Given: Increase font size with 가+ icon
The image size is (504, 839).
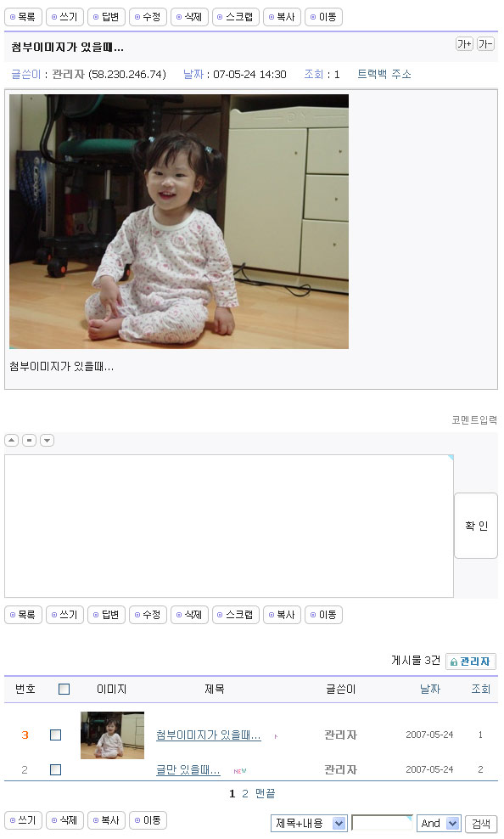Looking at the screenshot, I should point(464,44).
